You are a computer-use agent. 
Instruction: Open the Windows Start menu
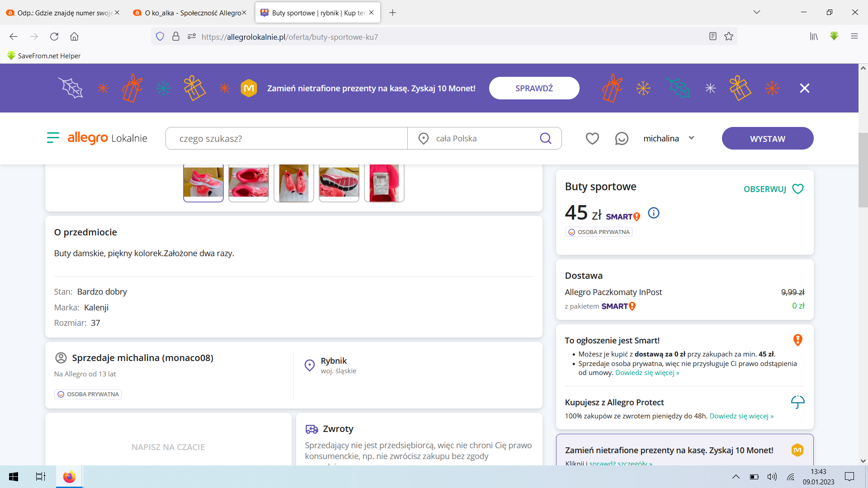(14, 477)
